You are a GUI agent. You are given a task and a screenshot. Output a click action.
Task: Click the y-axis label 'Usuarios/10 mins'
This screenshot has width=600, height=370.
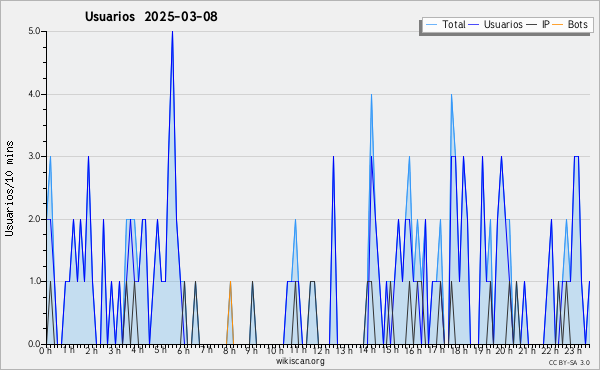[9, 188]
